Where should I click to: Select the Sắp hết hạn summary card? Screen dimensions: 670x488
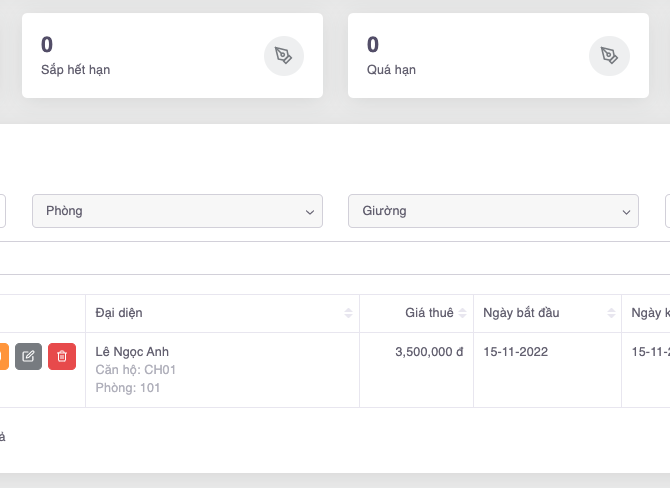(x=170, y=55)
